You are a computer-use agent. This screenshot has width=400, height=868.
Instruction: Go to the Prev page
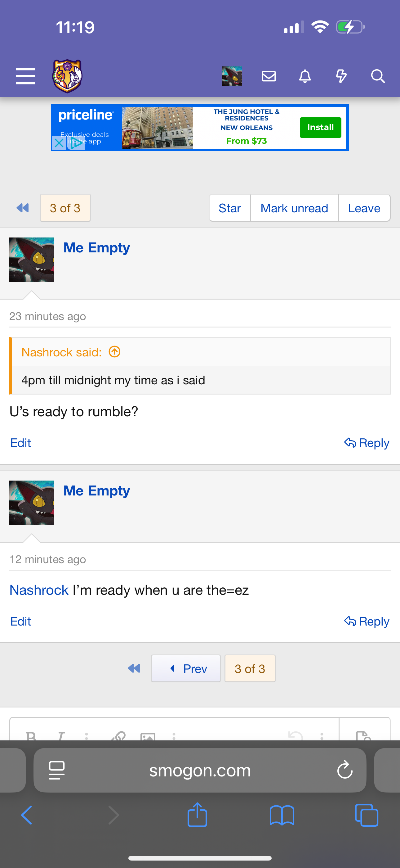(186, 668)
